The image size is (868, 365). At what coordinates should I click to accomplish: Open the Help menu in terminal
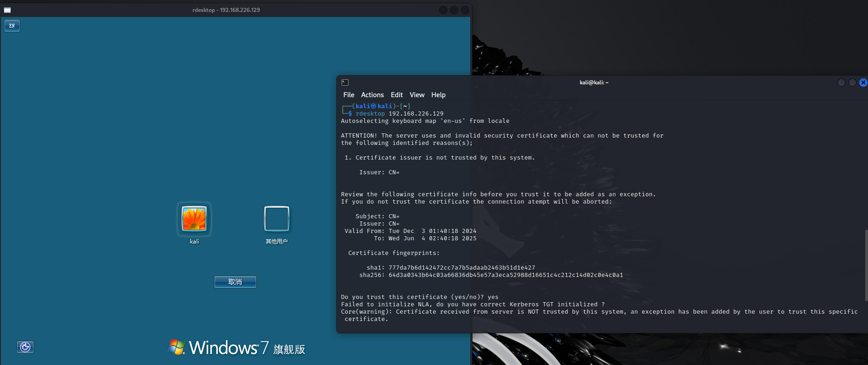(438, 95)
